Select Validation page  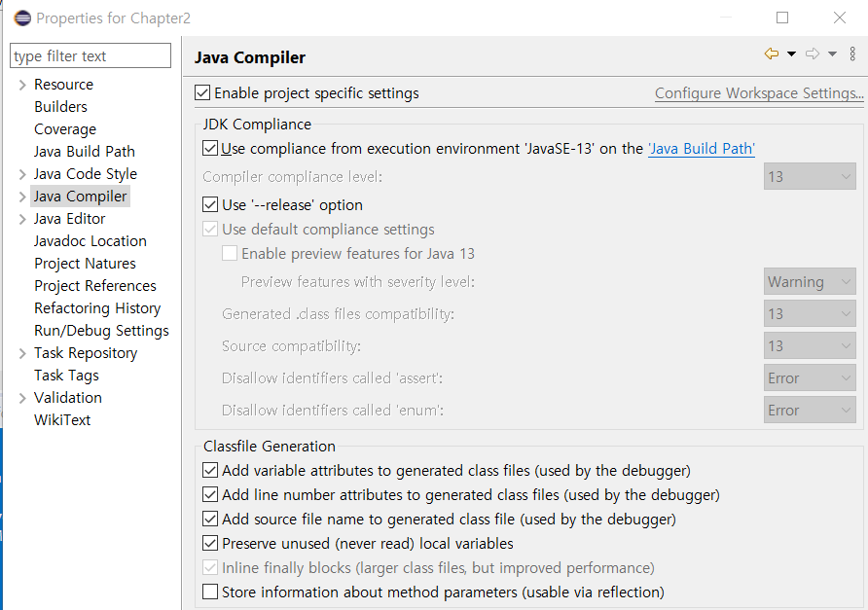67,398
